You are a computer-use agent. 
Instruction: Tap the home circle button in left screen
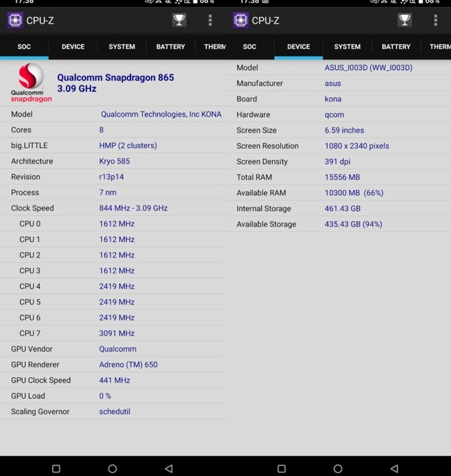click(112, 468)
